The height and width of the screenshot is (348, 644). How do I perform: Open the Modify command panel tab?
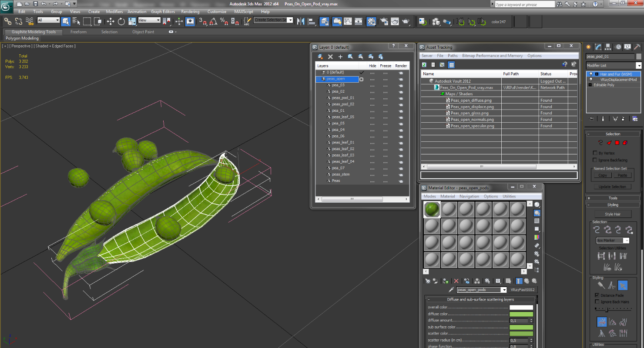tap(598, 47)
